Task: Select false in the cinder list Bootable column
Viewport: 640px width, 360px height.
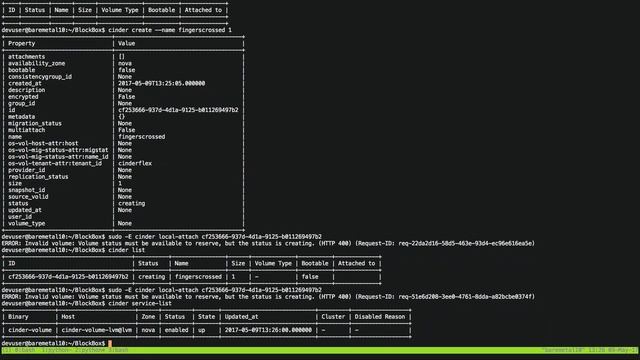Action: click(x=310, y=277)
